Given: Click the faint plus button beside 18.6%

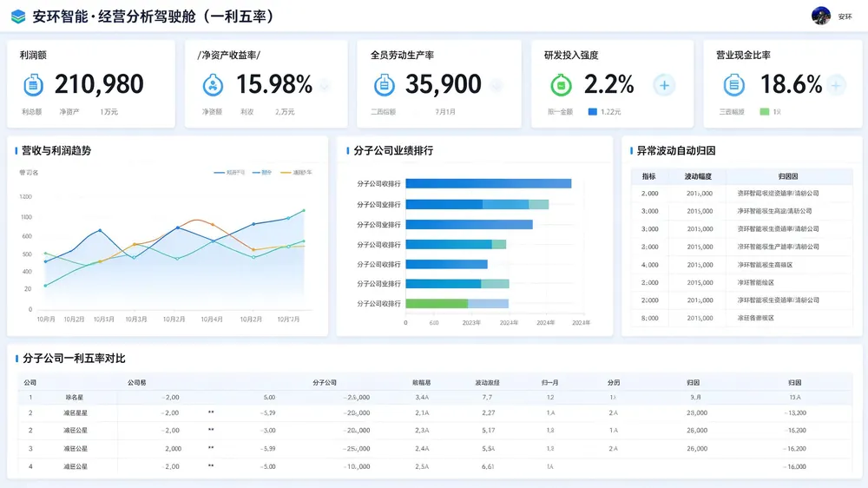Looking at the screenshot, I should click(x=836, y=85).
